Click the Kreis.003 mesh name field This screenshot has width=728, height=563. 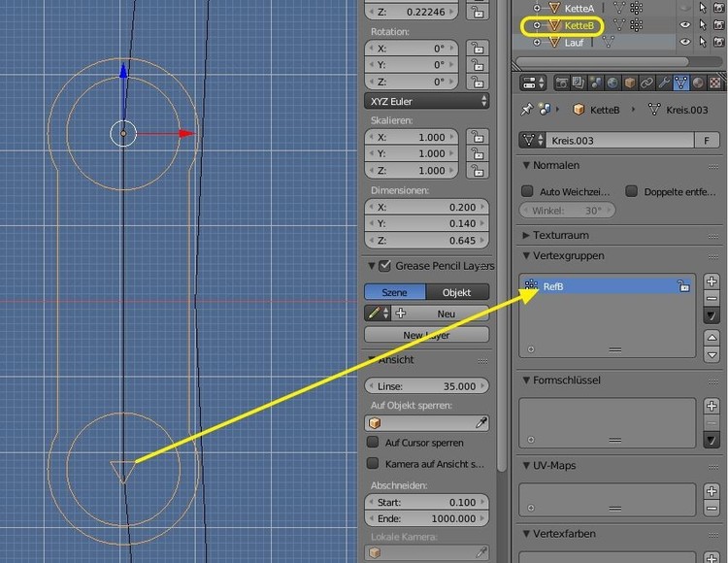coord(620,140)
